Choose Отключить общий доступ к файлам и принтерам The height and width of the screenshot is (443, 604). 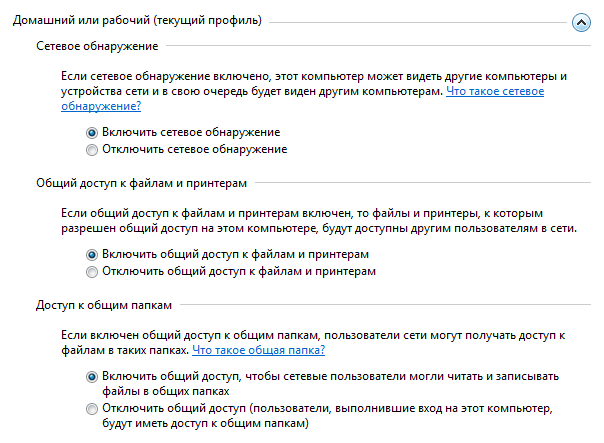tap(92, 271)
